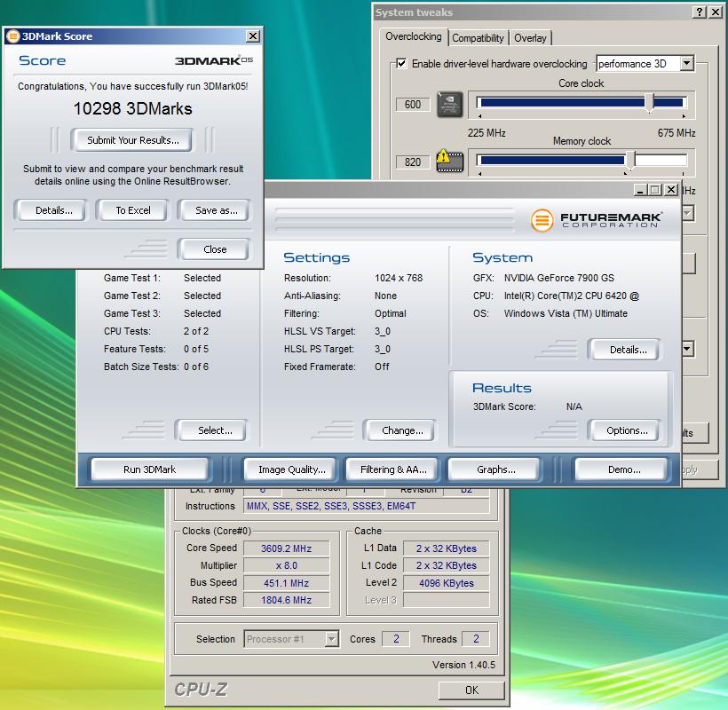Click the Multiplier value x 8.0
This screenshot has height=710, width=728.
point(286,565)
